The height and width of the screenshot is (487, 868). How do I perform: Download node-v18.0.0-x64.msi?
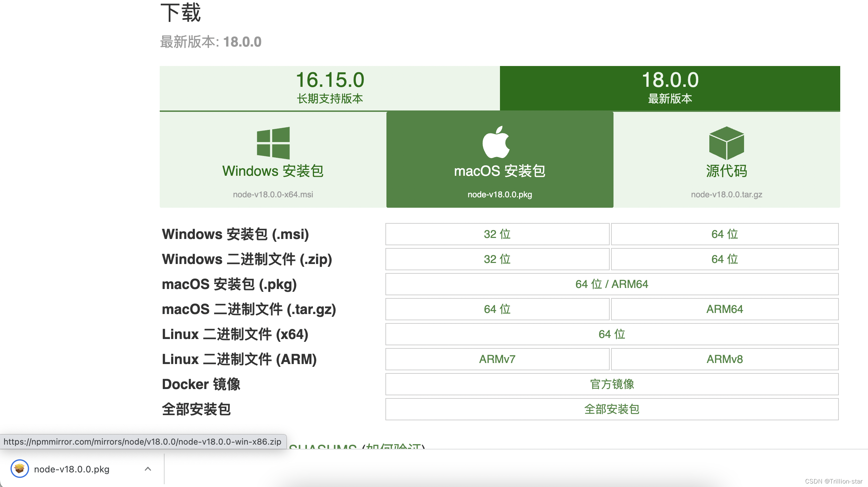273,195
